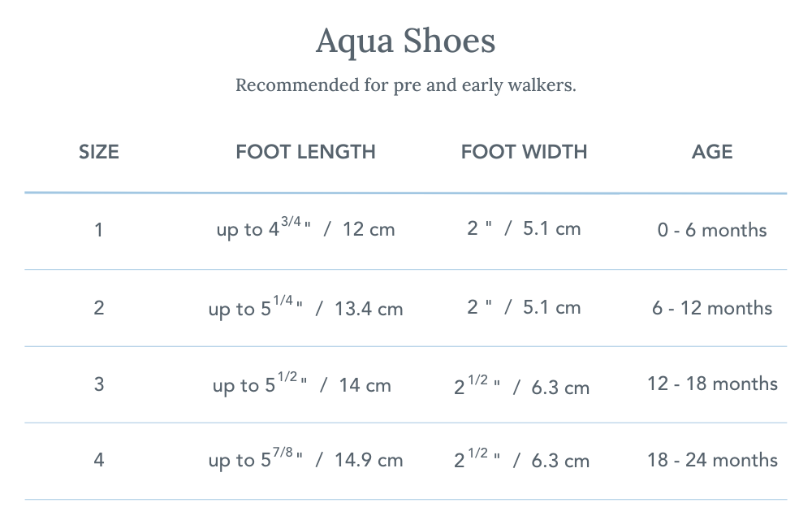
Task: Click foot width for size 1
Action: pyautogui.click(x=524, y=229)
